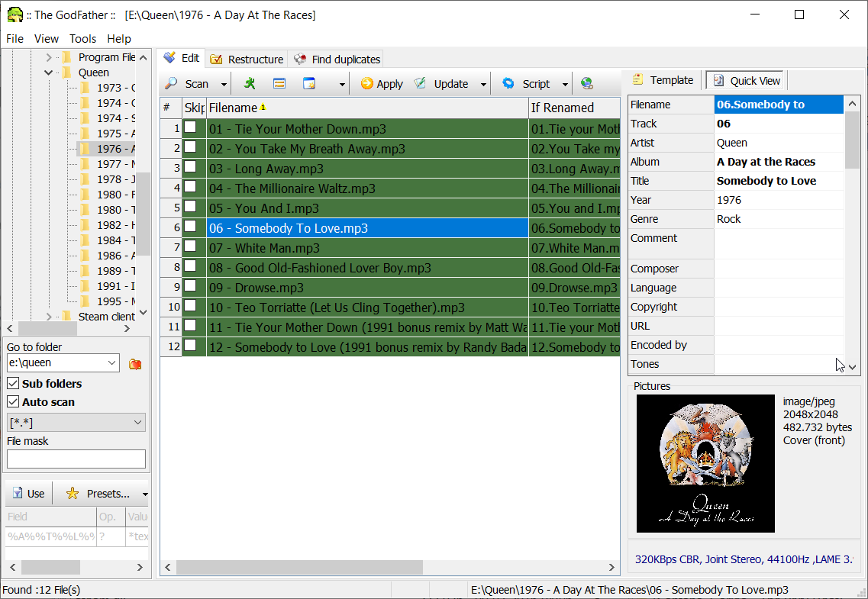Screen dimensions: 868x599
Task: Check Skip for You And I
Action: 190,207
